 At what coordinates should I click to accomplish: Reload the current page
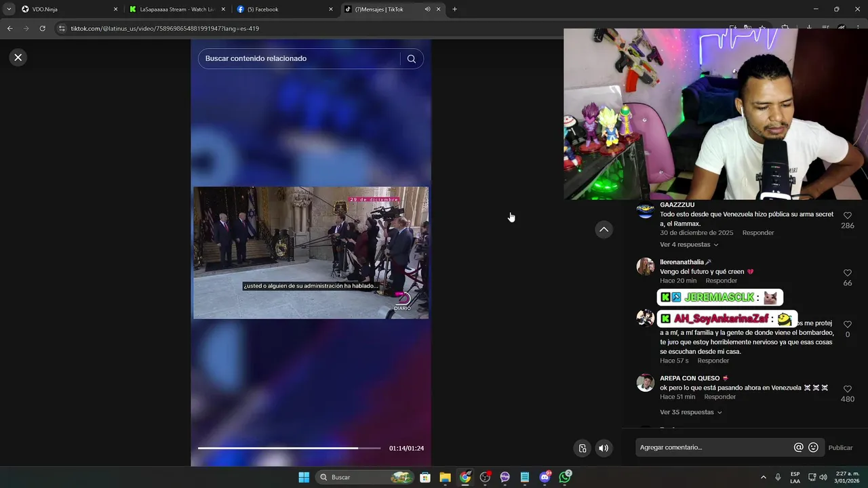(42, 28)
